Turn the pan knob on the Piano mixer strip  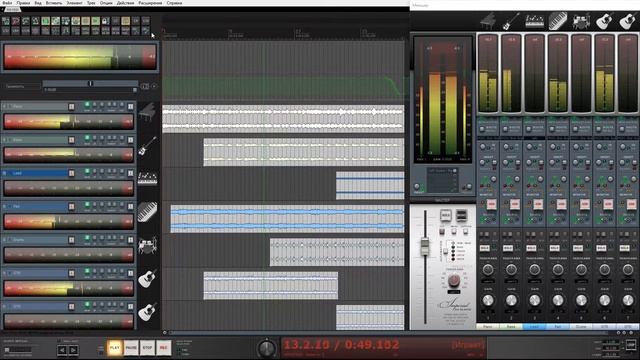488,269
